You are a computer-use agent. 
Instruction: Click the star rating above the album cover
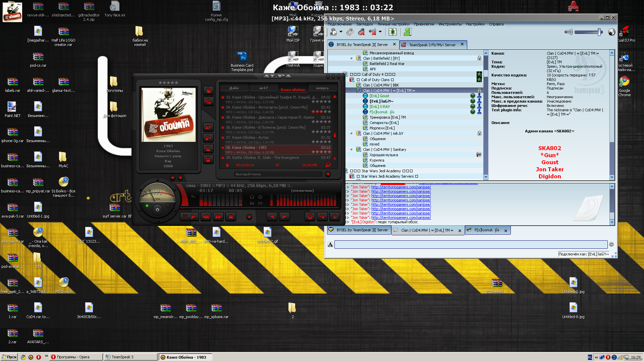point(168,82)
